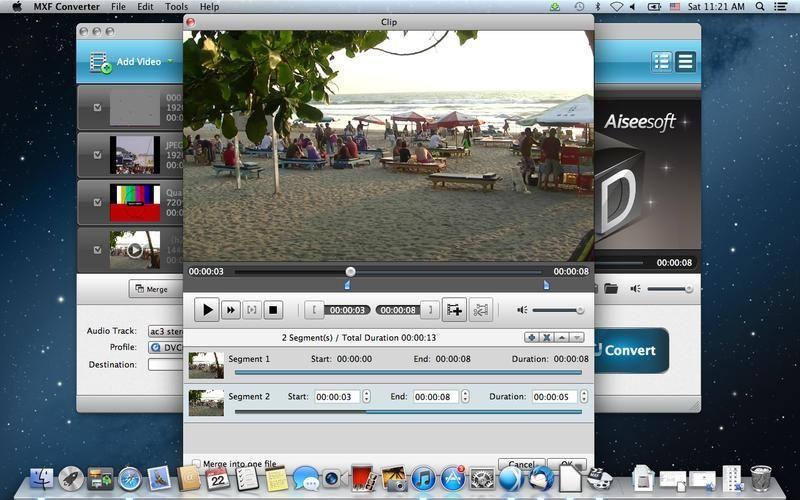Move segment up with the up arrow
The height and width of the screenshot is (500, 800).
click(x=562, y=337)
